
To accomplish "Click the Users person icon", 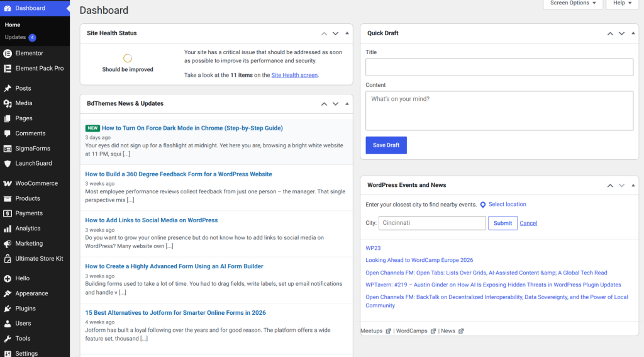I will point(8,324).
